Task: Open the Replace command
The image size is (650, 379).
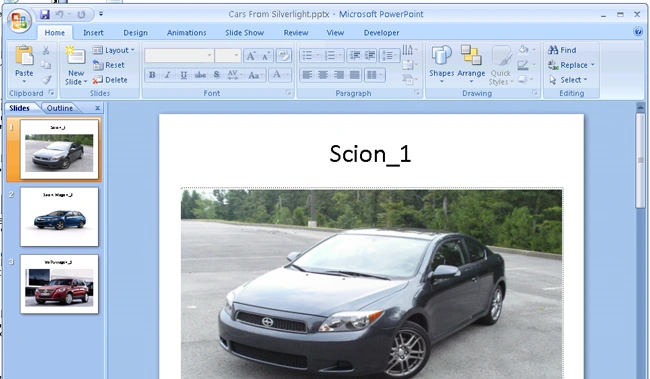Action: tap(571, 65)
